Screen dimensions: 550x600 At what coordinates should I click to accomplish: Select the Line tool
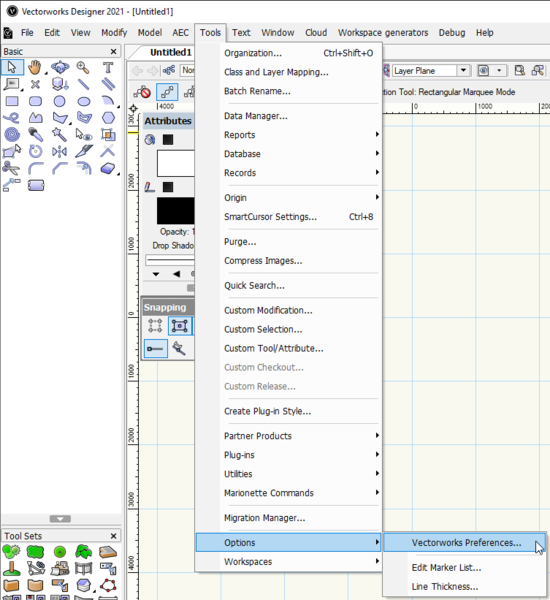coord(83,84)
